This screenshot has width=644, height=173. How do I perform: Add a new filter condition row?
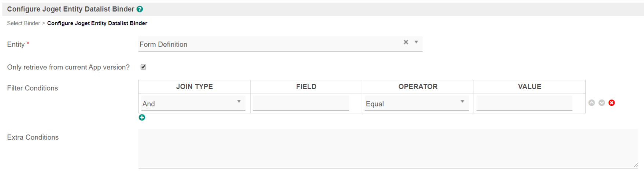(x=142, y=118)
